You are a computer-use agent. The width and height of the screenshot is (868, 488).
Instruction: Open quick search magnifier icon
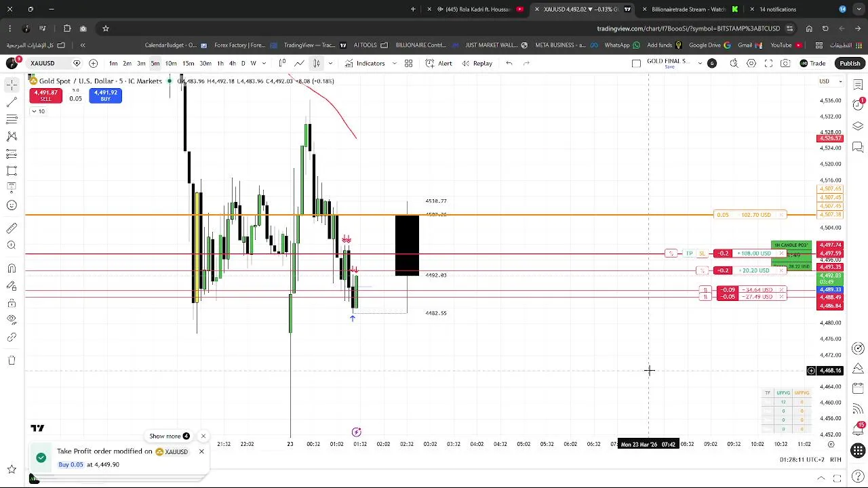[734, 63]
